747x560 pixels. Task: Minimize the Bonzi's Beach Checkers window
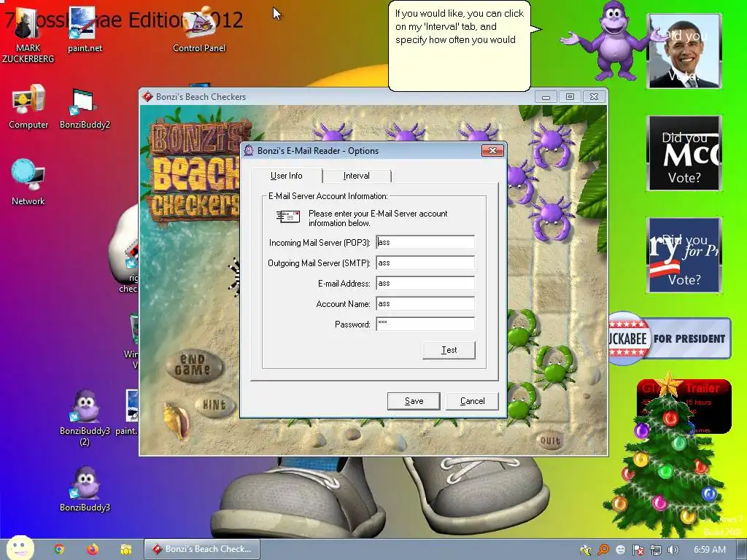pos(546,97)
